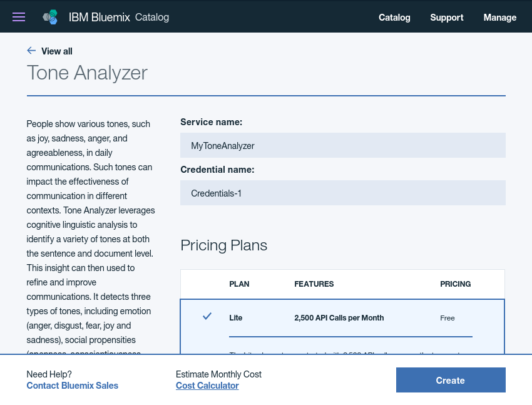Click the Free pricing value

point(447,318)
